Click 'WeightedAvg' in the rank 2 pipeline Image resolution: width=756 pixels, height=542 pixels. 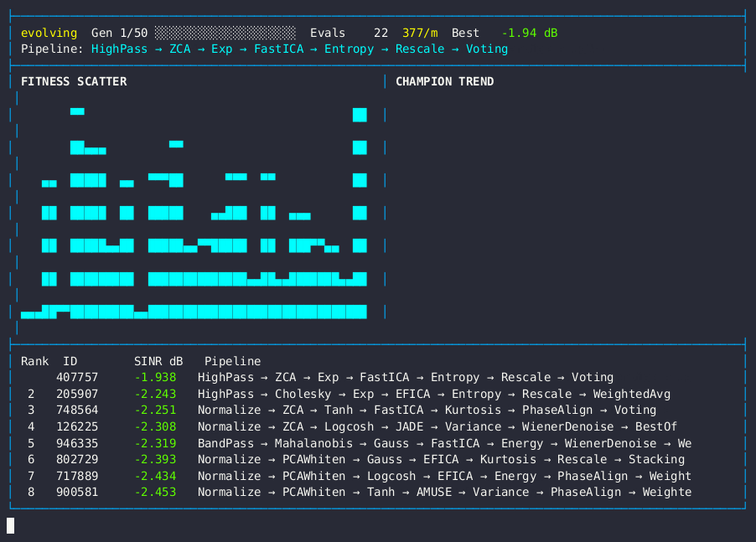pos(632,394)
